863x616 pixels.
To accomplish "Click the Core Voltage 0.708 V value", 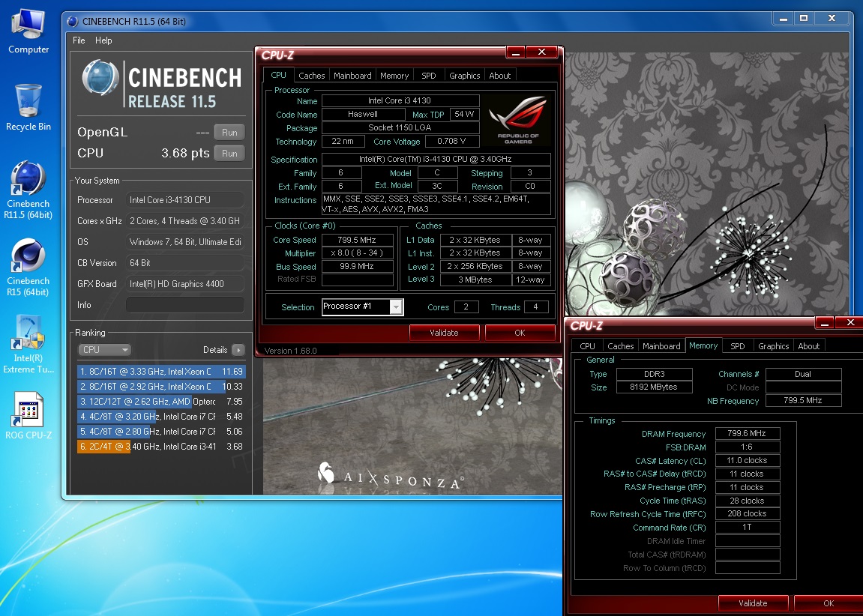I will coord(451,142).
